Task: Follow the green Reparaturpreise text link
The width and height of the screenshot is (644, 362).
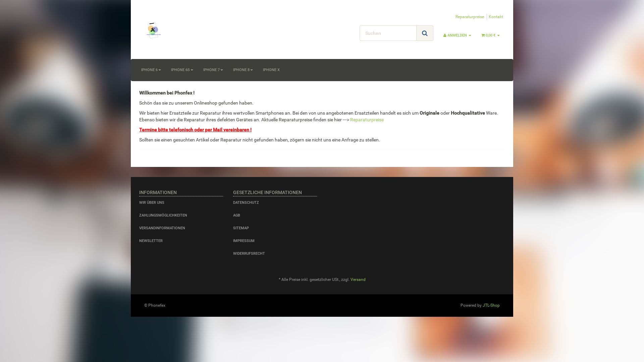Action: click(367, 120)
